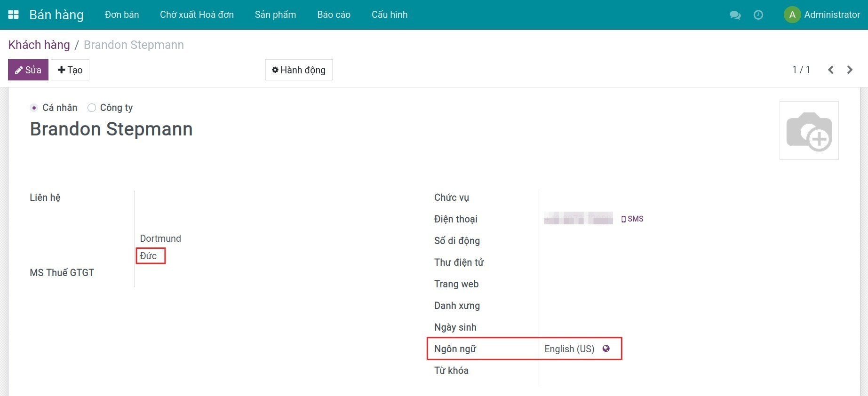
Task: Go to previous record arrow
Action: 831,70
